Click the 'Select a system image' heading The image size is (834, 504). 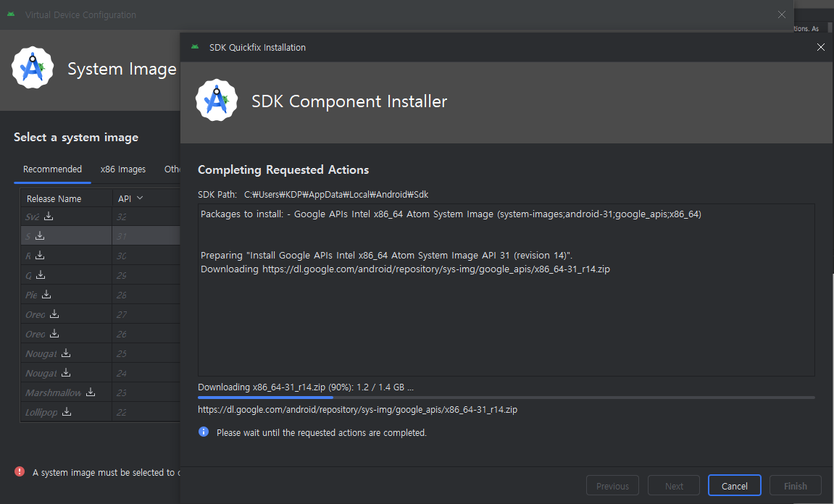click(76, 137)
